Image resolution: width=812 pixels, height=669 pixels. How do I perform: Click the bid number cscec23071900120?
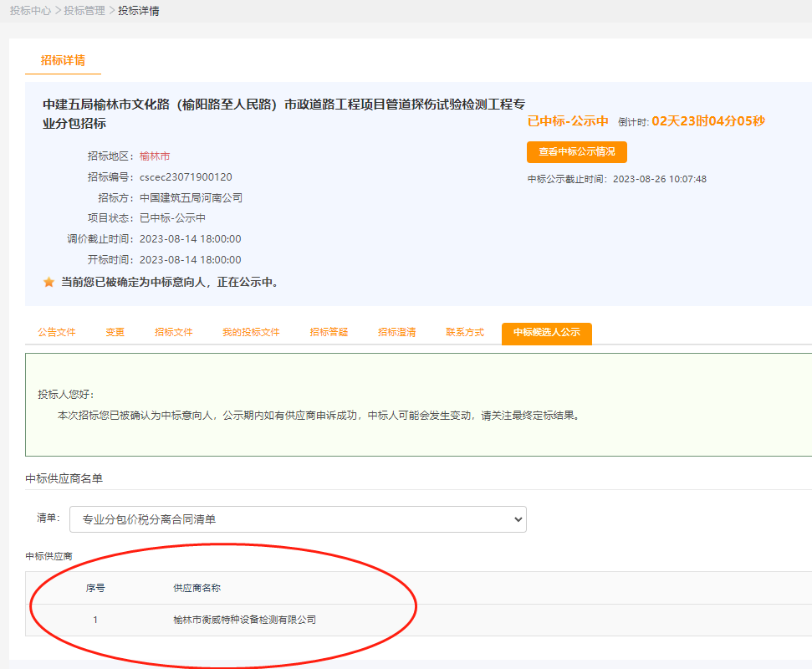click(x=186, y=177)
